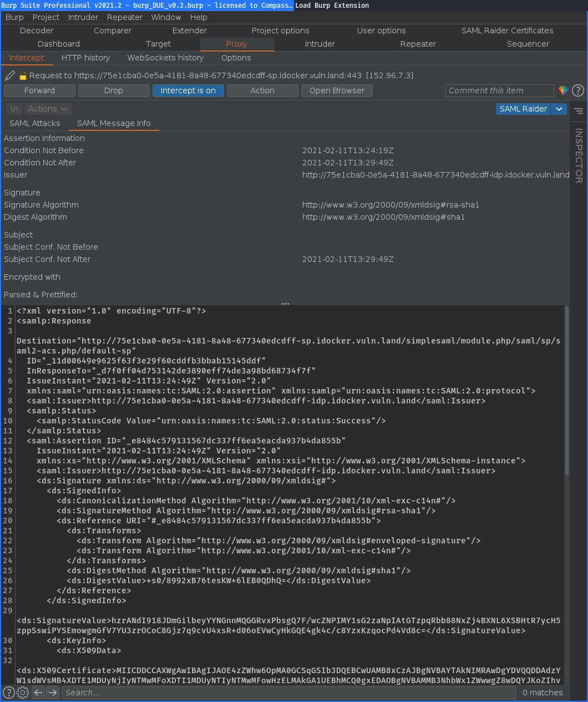Toggle Intercept is on button
588x702 pixels.
pos(188,90)
